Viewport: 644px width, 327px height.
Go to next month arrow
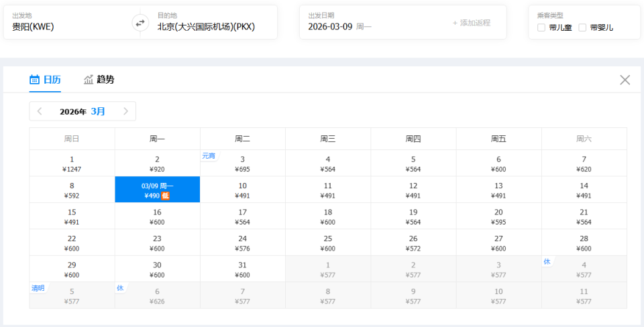[x=125, y=111]
